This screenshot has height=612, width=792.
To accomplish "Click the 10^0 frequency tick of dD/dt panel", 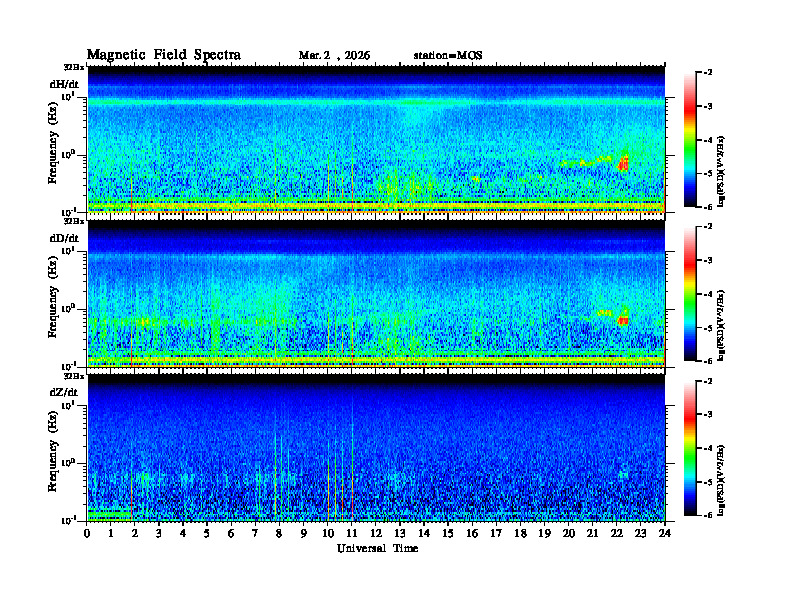I will pyautogui.click(x=68, y=308).
